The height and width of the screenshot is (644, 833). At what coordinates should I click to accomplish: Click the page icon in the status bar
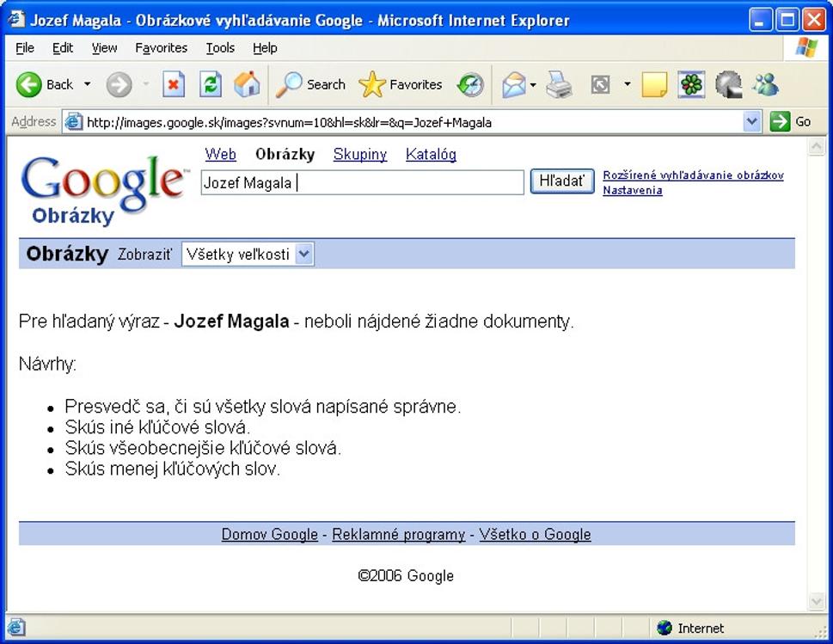pos(16,628)
